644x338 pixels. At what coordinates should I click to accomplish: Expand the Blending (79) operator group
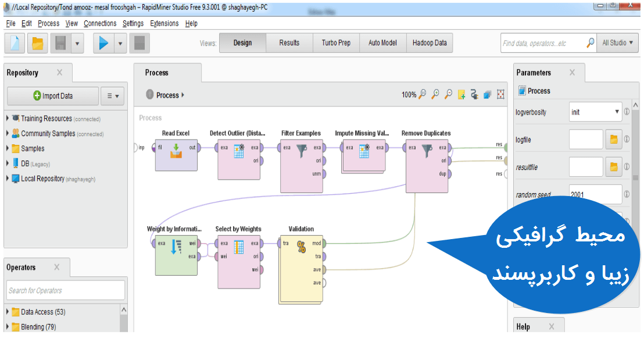click(x=8, y=326)
